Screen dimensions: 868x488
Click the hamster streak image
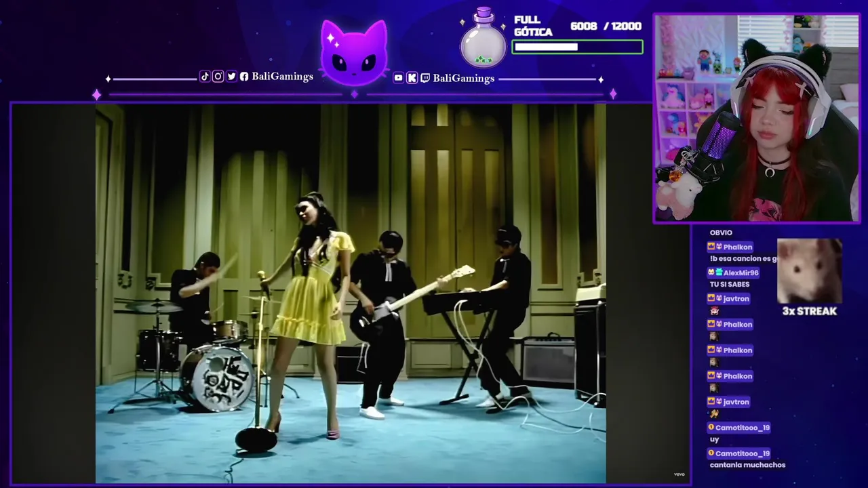click(809, 271)
